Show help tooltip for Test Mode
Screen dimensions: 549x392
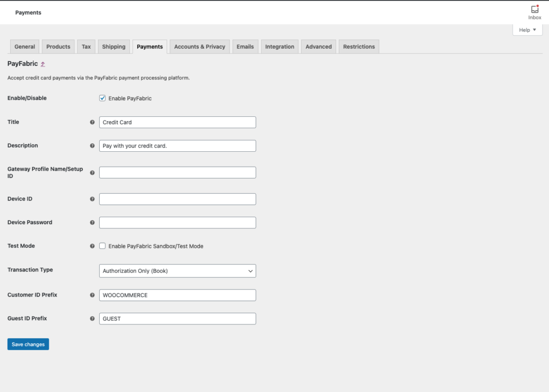(x=92, y=246)
